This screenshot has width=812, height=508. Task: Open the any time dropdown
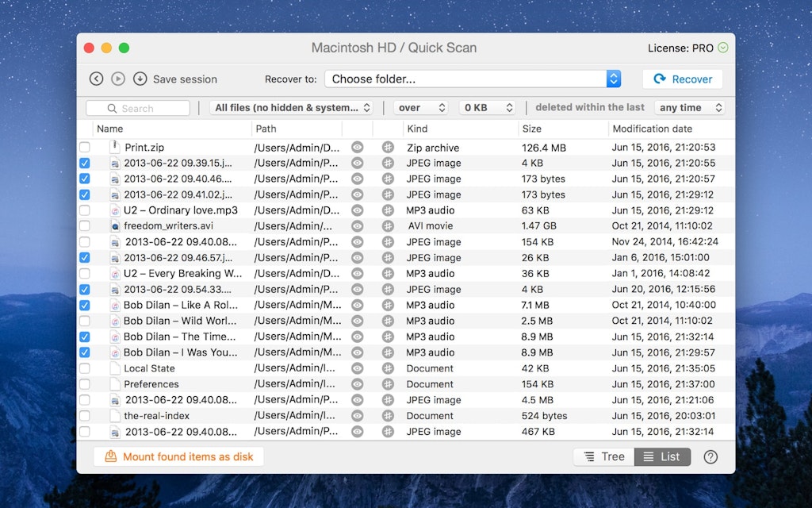[x=689, y=108]
